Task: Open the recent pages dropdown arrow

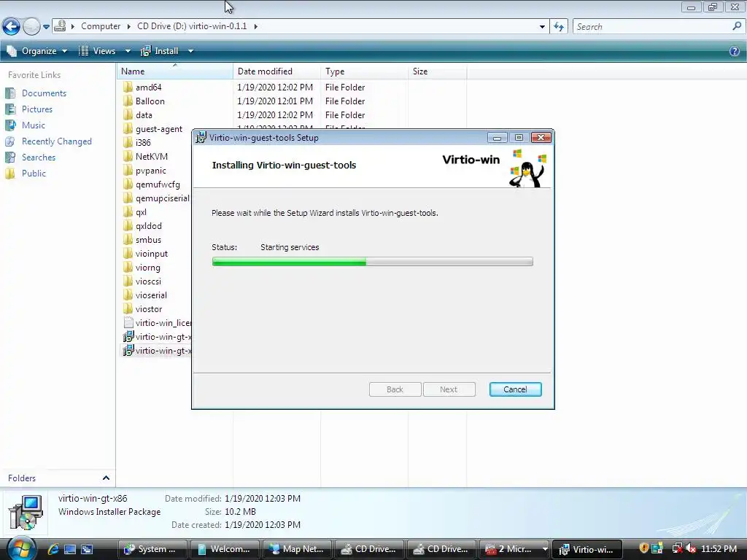Action: tap(46, 27)
